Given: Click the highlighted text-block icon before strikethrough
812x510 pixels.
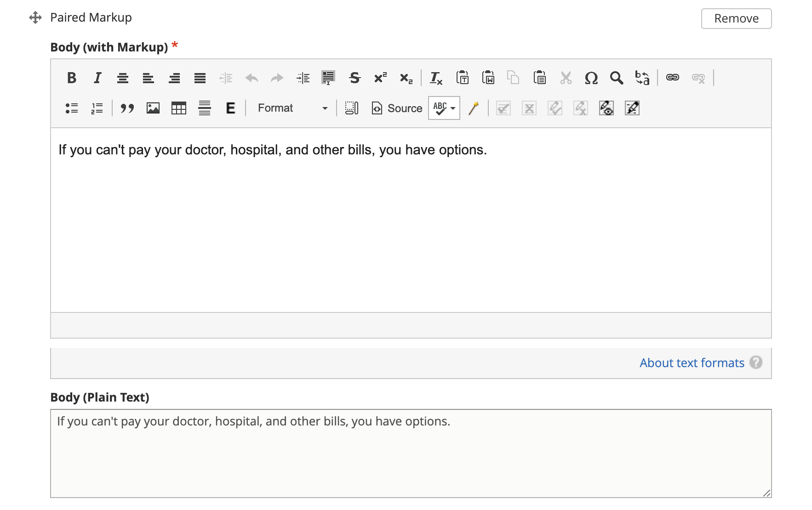Looking at the screenshot, I should [x=328, y=78].
